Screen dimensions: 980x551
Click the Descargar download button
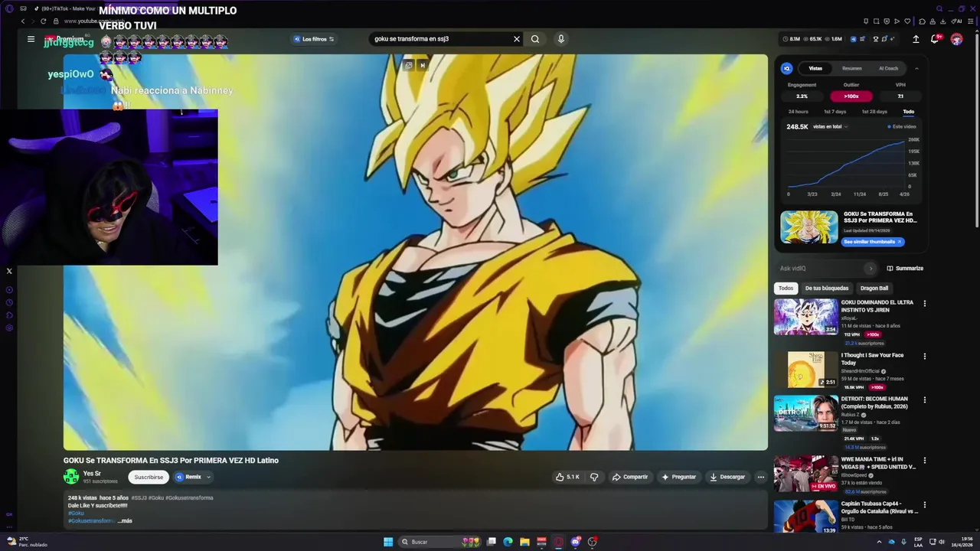(727, 477)
